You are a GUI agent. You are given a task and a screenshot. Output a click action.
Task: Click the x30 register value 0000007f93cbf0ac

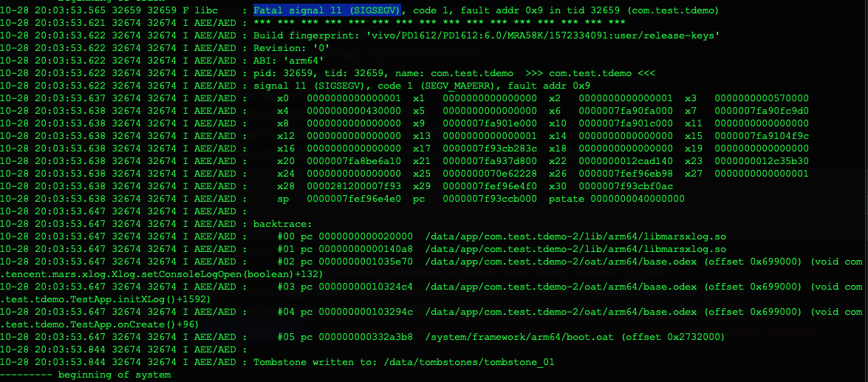(x=626, y=186)
